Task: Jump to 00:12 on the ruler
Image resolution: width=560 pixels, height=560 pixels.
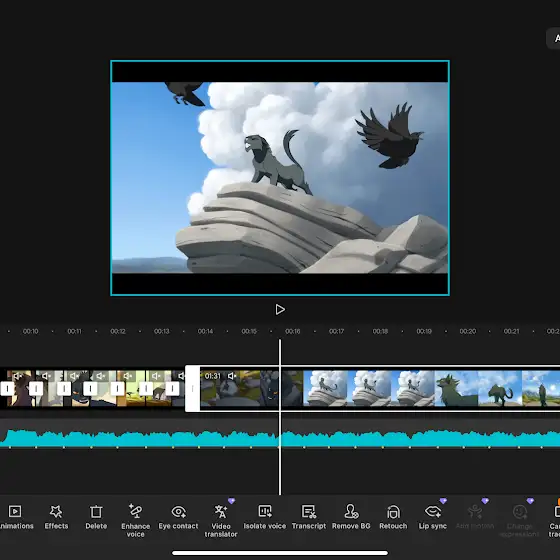Action: 118,331
